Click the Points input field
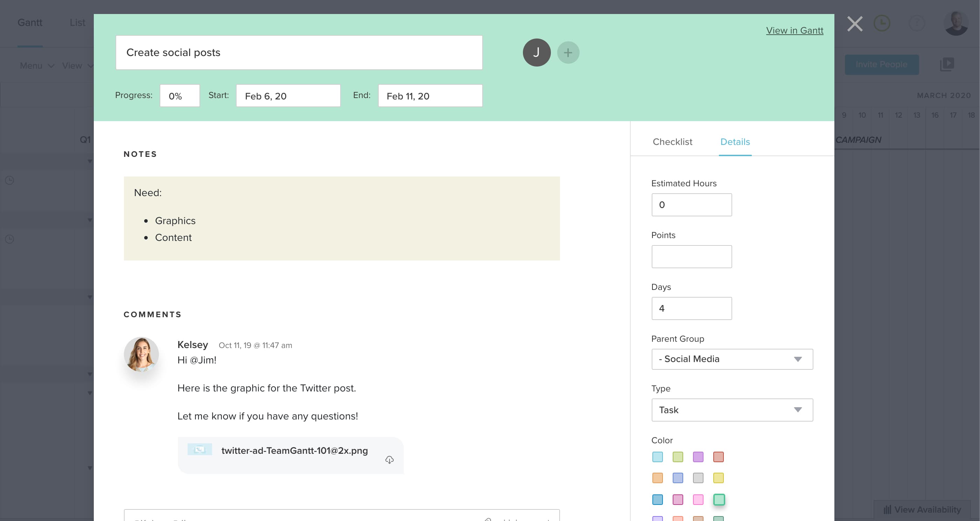 [692, 257]
